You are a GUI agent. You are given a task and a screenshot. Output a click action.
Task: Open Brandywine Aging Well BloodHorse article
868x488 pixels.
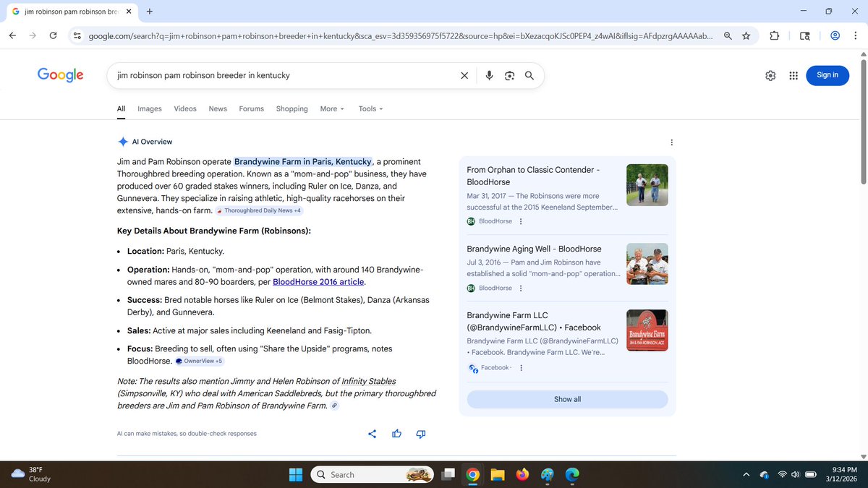534,249
